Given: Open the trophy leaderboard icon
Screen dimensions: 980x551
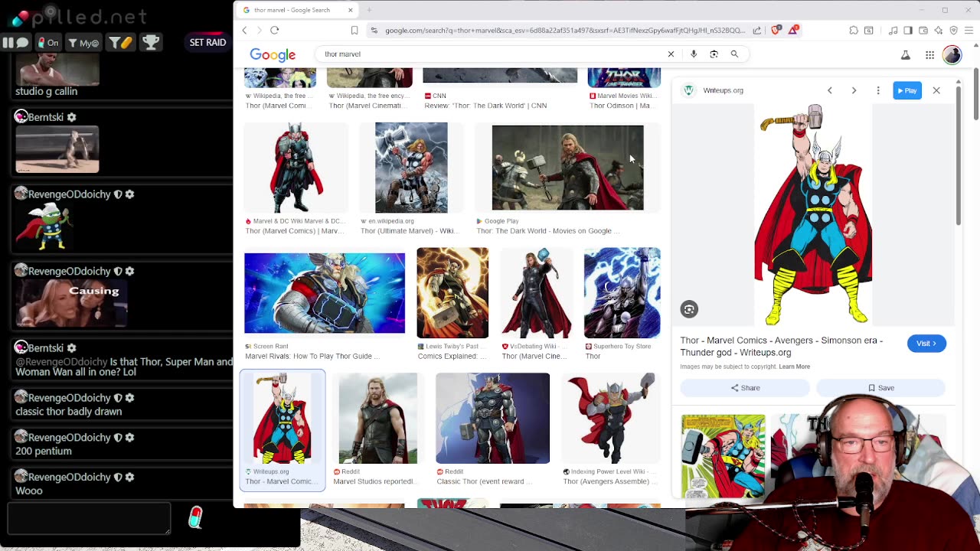Looking at the screenshot, I should (x=151, y=43).
